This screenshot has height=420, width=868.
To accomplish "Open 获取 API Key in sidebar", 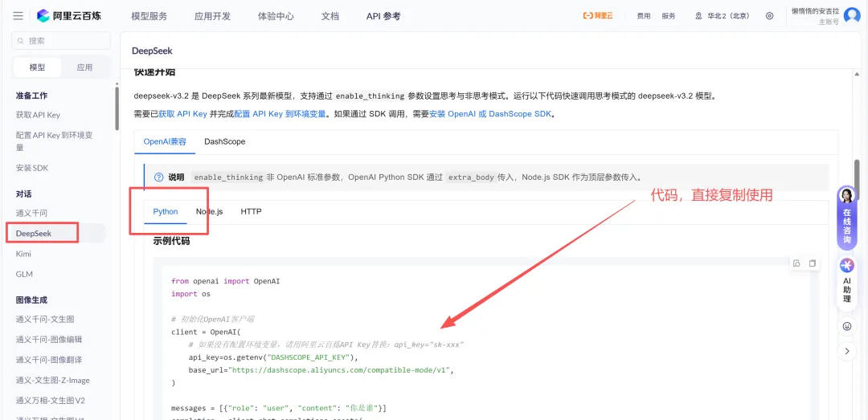I will click(39, 115).
